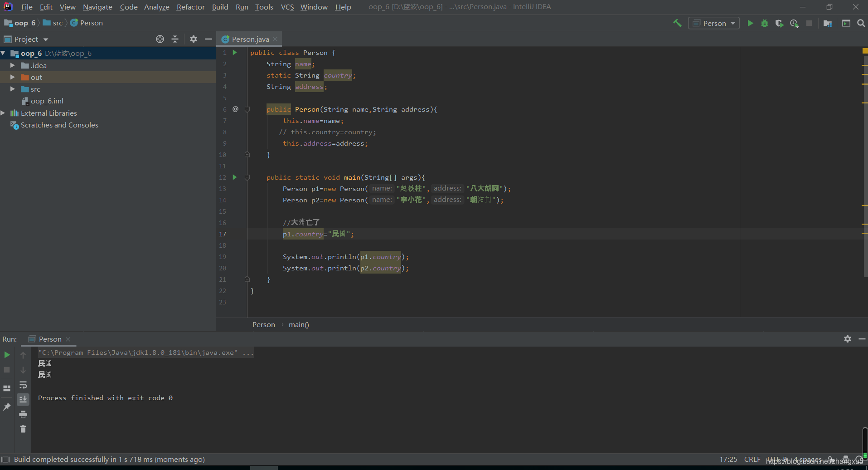This screenshot has width=868, height=470.
Task: Close the Person run tab
Action: click(x=68, y=339)
